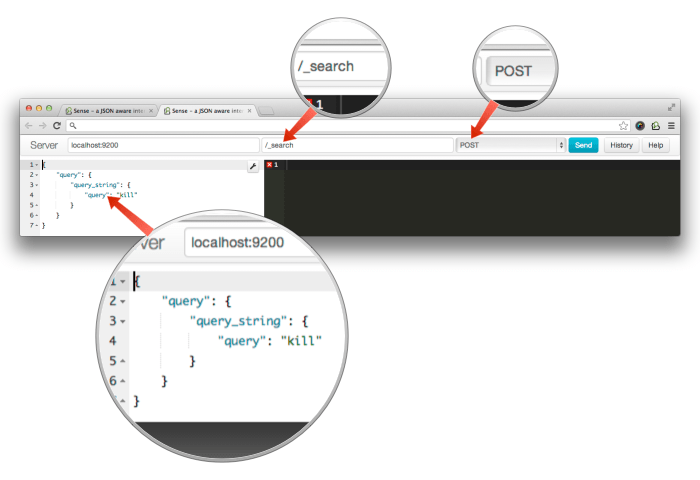The height and width of the screenshot is (480, 700).
Task: Click the browser address bar
Action: coord(340,126)
